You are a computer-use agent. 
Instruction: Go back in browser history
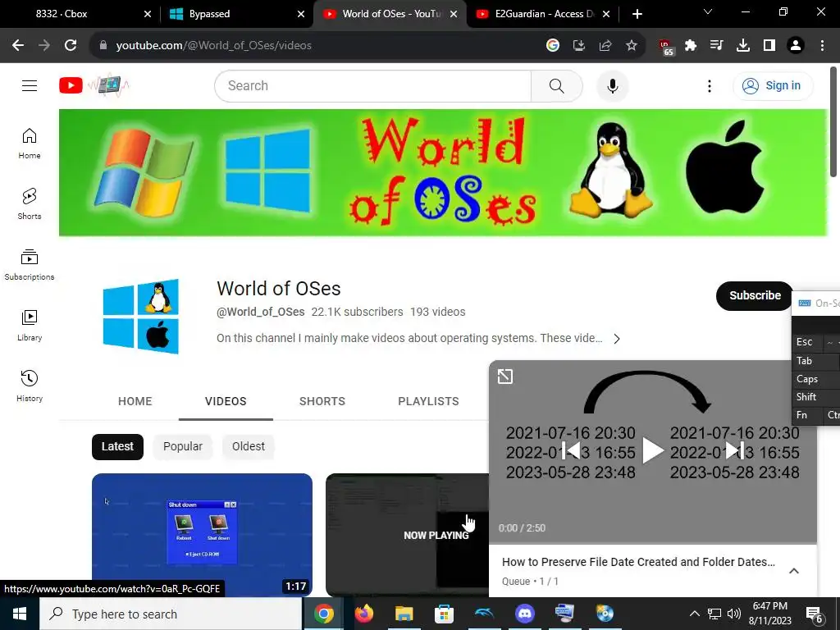coord(18,46)
